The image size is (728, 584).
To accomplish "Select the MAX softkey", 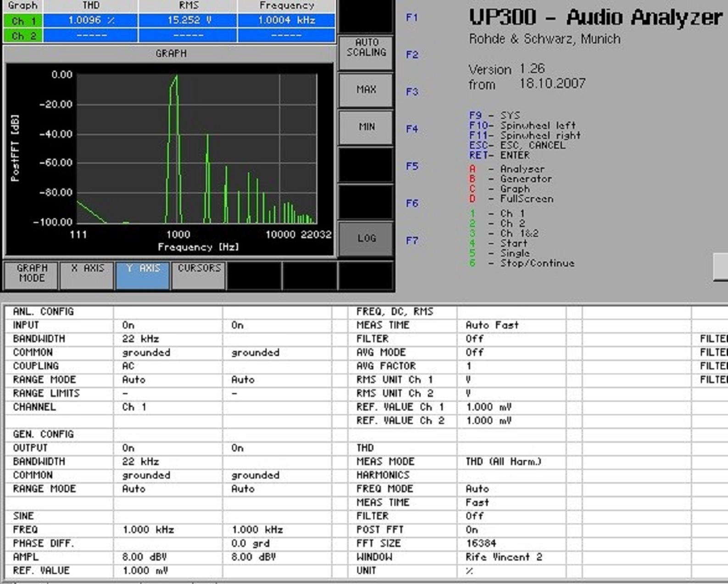I will (x=366, y=90).
